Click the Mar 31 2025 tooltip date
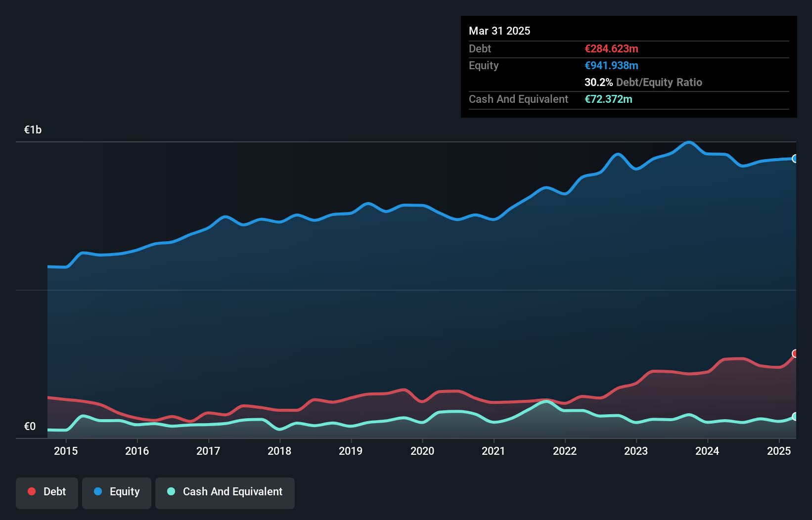812x520 pixels. click(x=499, y=31)
